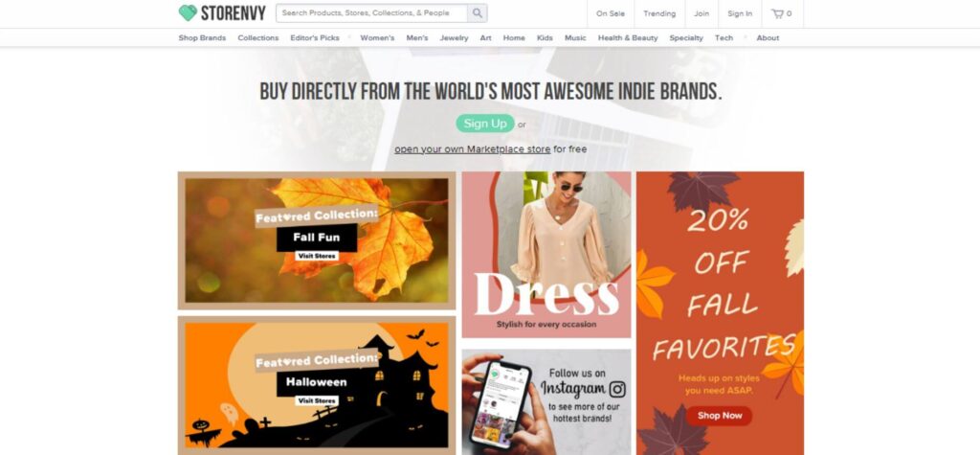Screen dimensions: 980x455
Task: Click the Storenvy heart logo
Action: tap(188, 13)
